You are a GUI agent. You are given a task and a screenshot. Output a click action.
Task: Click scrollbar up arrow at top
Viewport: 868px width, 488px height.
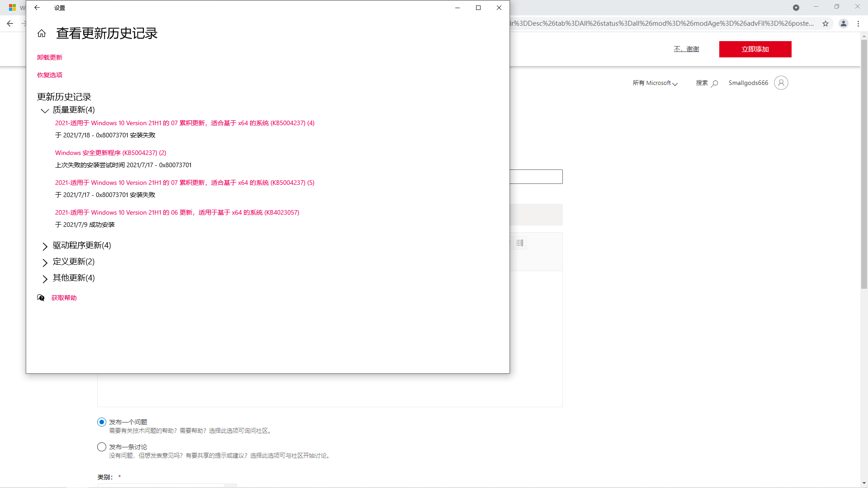pos(864,36)
